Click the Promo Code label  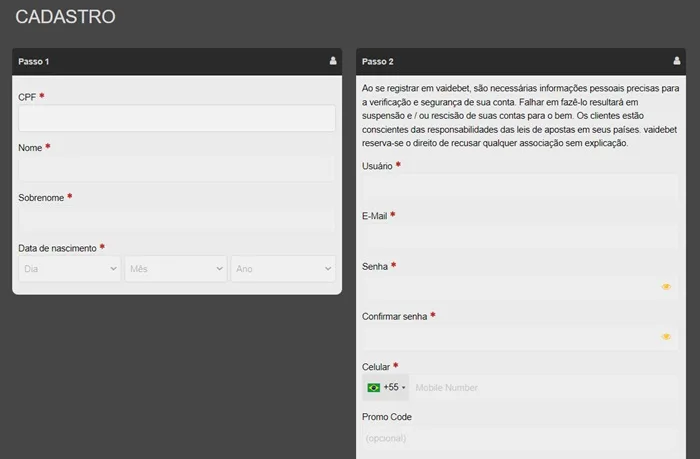[387, 417]
